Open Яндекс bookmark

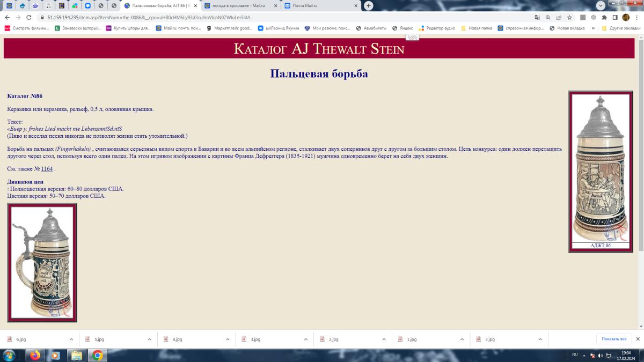pyautogui.click(x=402, y=28)
